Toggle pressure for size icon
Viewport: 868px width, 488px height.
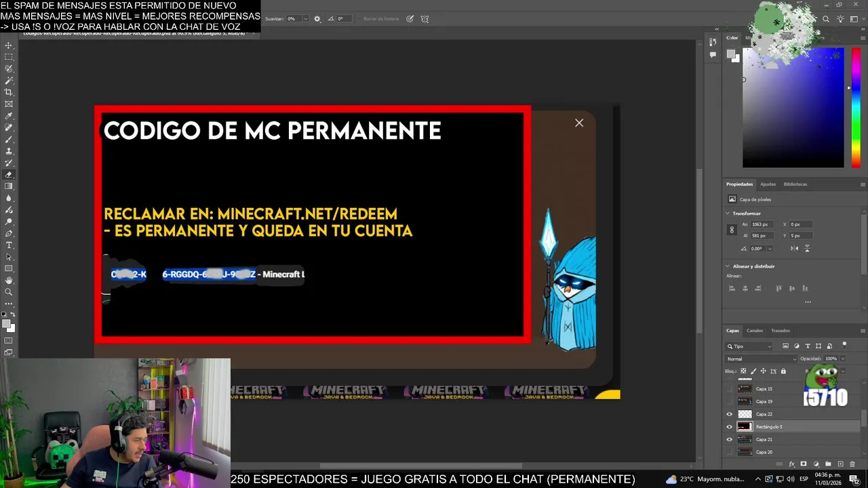[x=410, y=19]
